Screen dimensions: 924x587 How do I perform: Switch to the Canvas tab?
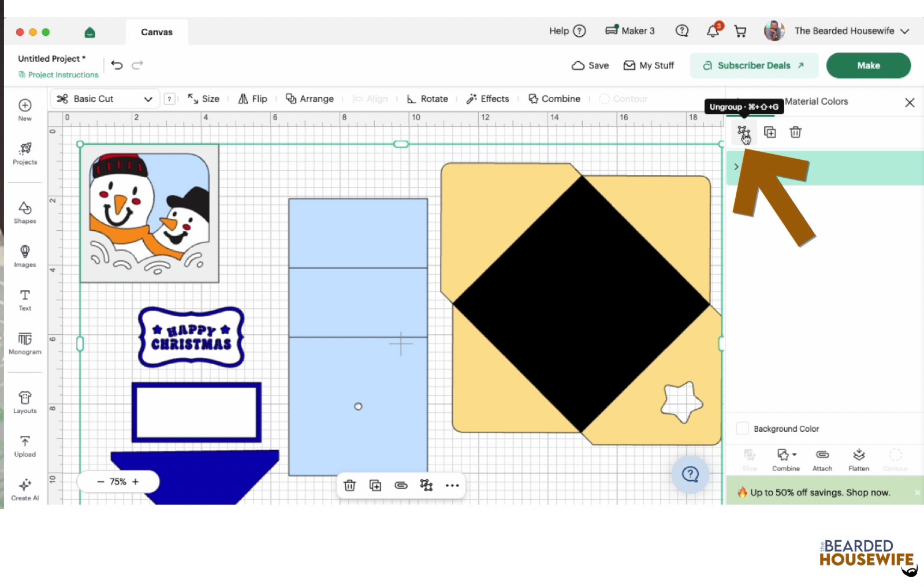(x=157, y=32)
